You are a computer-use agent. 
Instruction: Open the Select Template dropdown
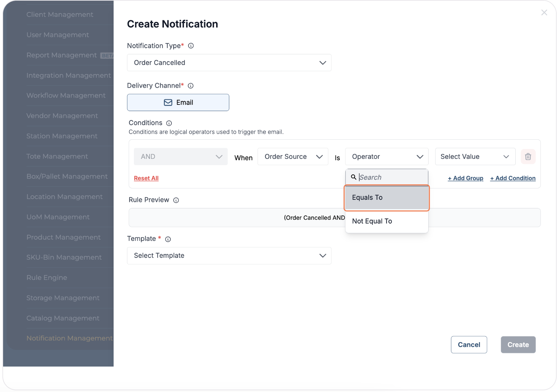[x=229, y=256]
